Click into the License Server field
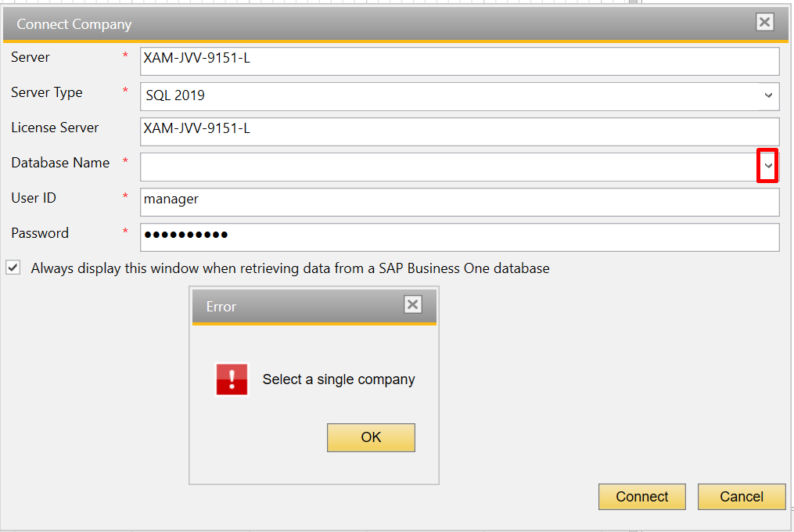 click(459, 131)
